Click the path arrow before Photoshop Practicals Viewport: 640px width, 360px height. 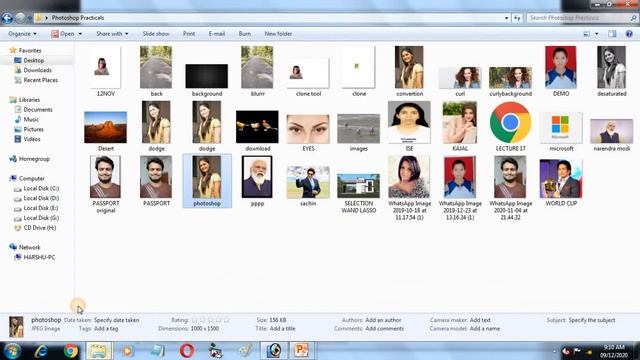(x=47, y=18)
